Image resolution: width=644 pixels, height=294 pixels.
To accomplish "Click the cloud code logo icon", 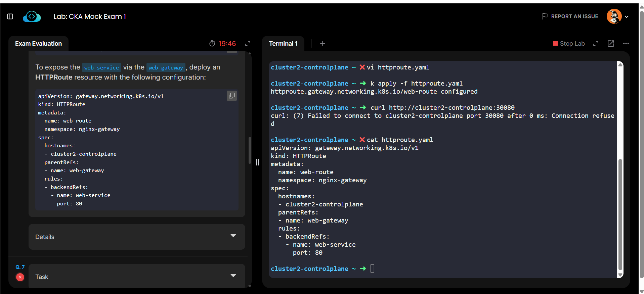I will (32, 16).
